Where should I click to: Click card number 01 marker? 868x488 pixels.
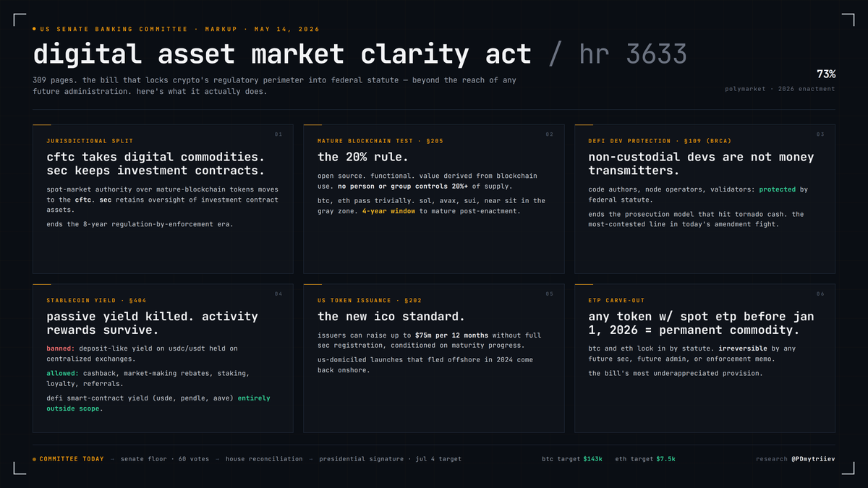pos(278,134)
